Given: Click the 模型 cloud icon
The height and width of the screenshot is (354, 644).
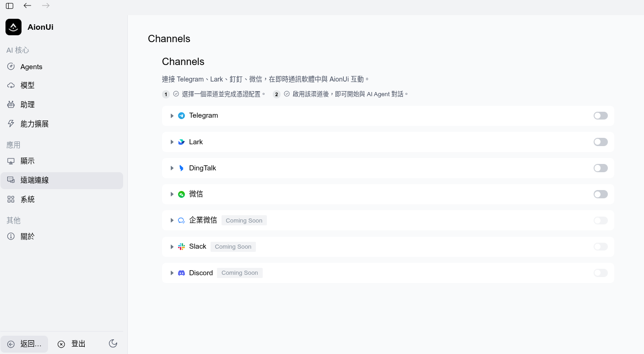Looking at the screenshot, I should point(11,85).
